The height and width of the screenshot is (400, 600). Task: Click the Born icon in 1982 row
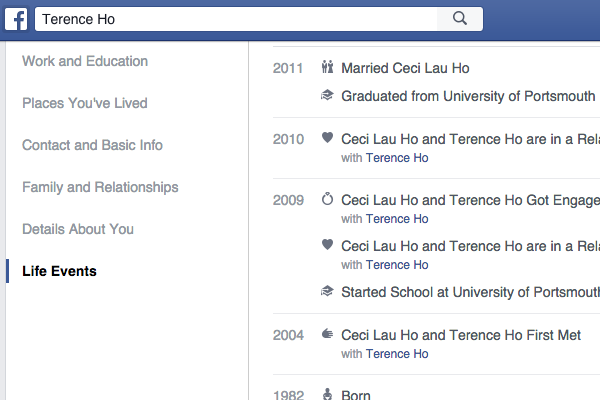tap(327, 395)
